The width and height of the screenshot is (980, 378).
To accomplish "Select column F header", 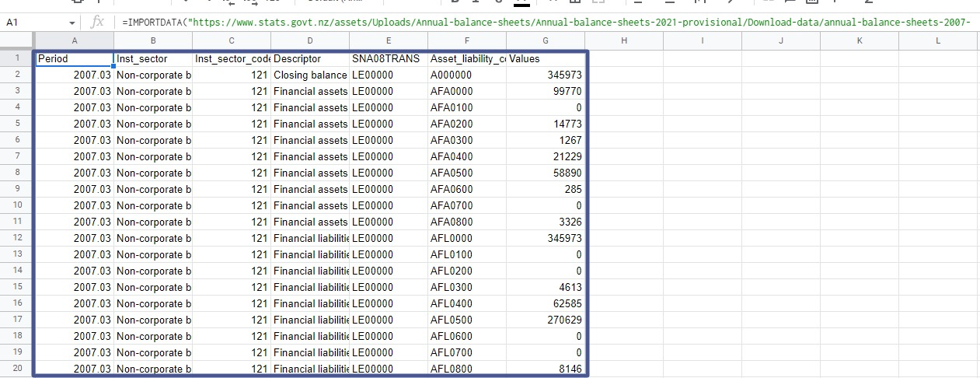I will pyautogui.click(x=467, y=40).
